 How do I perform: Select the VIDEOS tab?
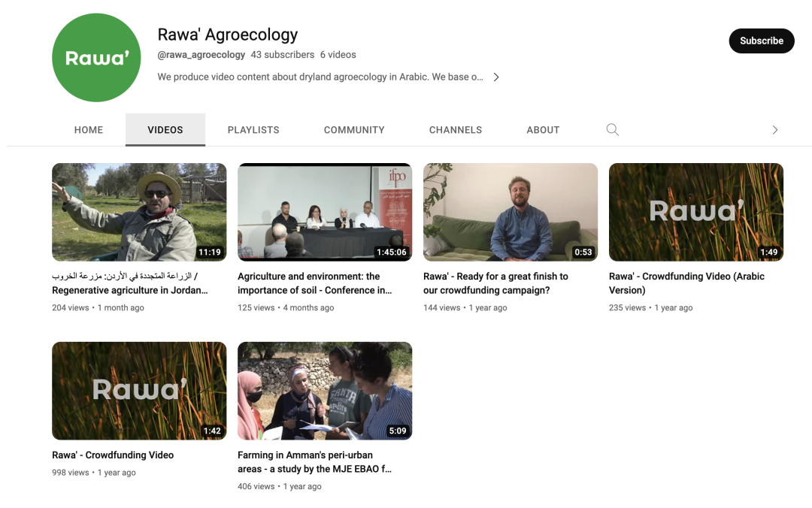pos(165,130)
